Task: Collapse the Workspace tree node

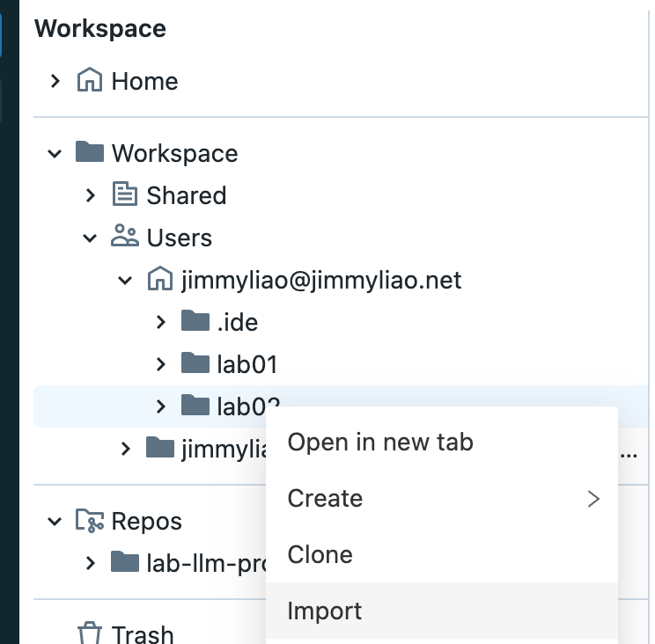Action: pos(55,153)
